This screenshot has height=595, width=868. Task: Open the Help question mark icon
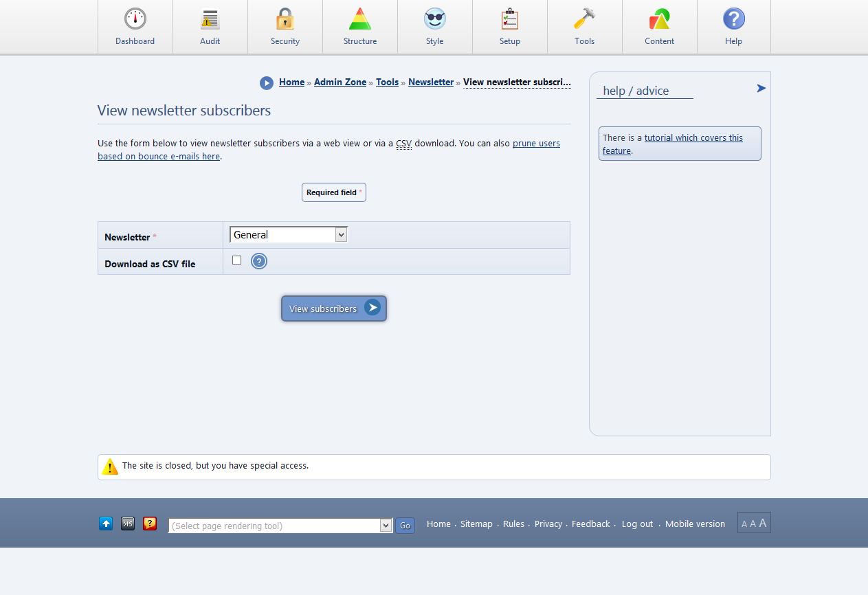(x=734, y=19)
